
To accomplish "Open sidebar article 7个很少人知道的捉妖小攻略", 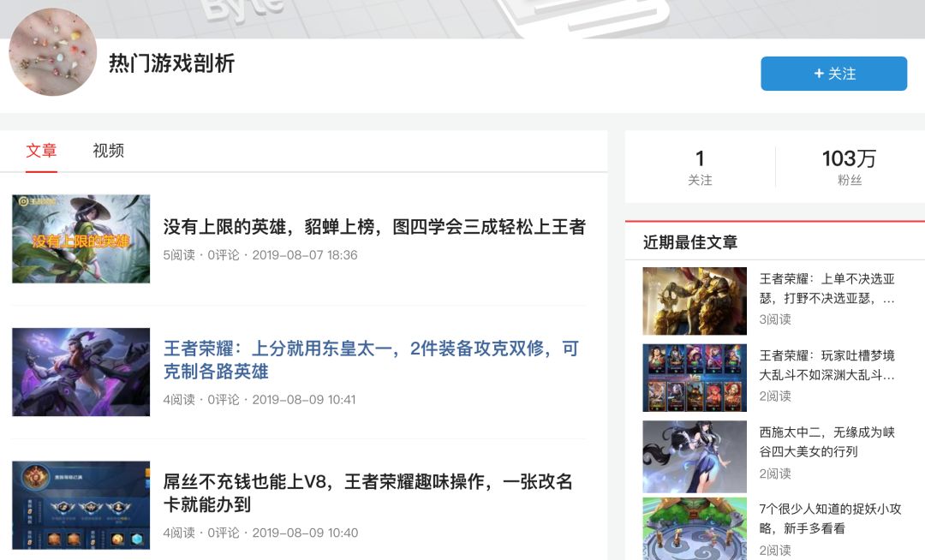I will point(830,518).
